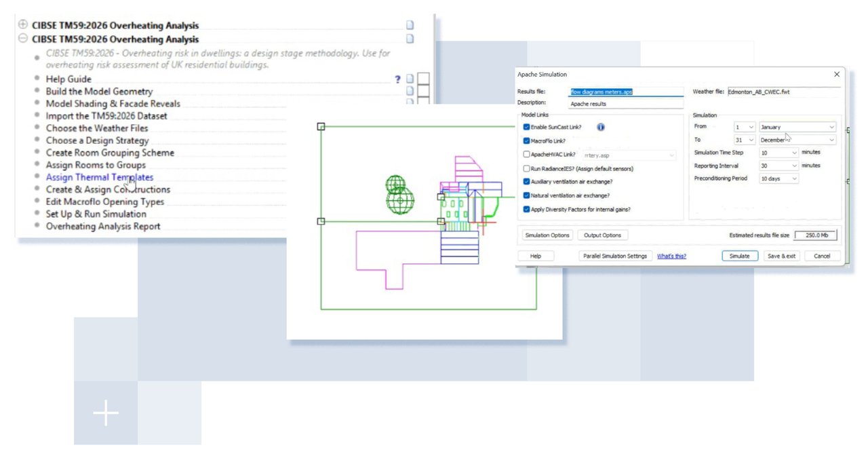The image size is (868, 458).
Task: Open the Help Guide navigator step
Action: pyautogui.click(x=68, y=79)
